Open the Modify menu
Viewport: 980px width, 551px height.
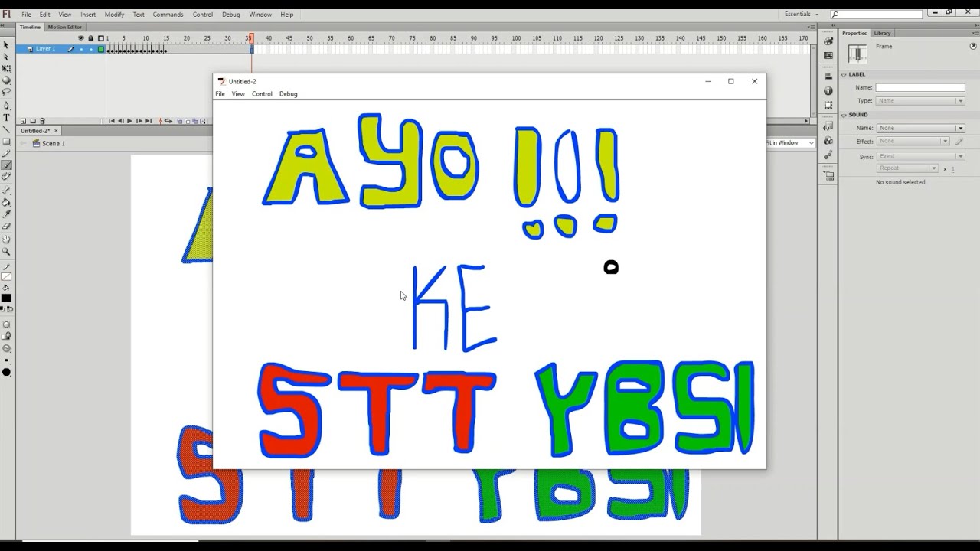click(114, 15)
